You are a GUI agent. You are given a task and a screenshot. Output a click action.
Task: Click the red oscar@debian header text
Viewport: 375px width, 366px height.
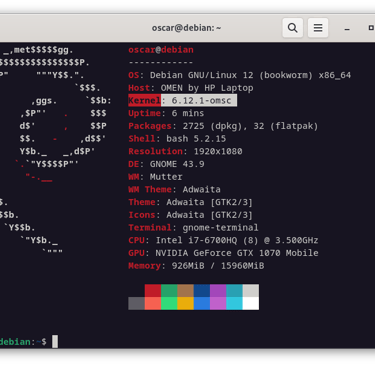[x=161, y=50]
